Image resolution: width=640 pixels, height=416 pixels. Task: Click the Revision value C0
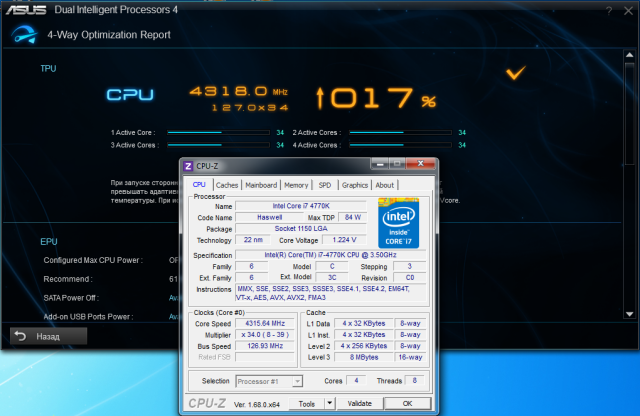click(x=410, y=278)
